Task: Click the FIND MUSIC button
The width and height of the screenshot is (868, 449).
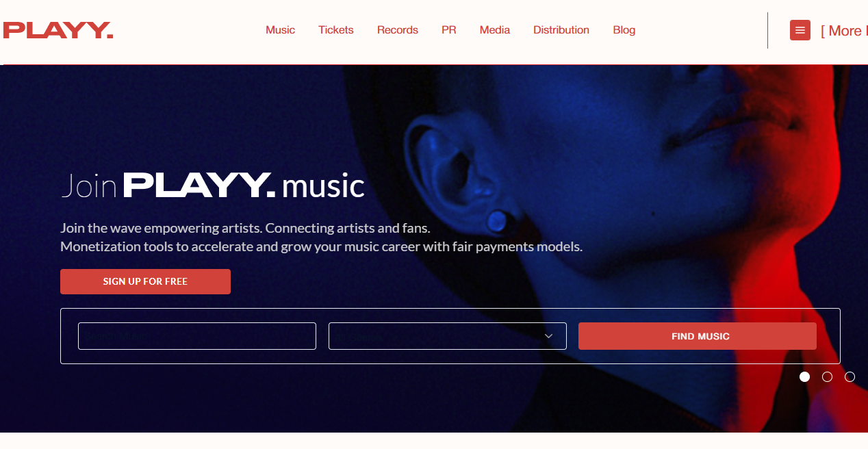Action: pos(698,336)
